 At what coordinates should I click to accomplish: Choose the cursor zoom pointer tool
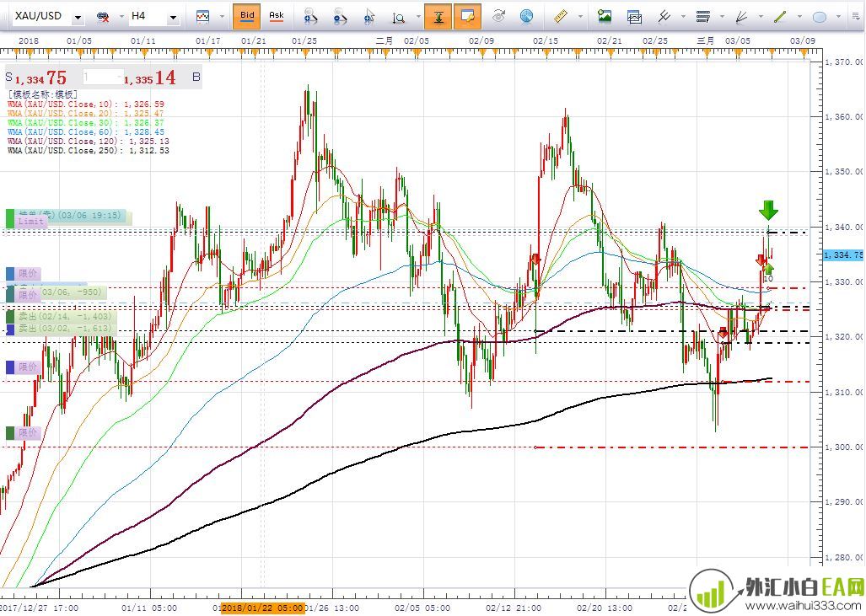pyautogui.click(x=369, y=17)
